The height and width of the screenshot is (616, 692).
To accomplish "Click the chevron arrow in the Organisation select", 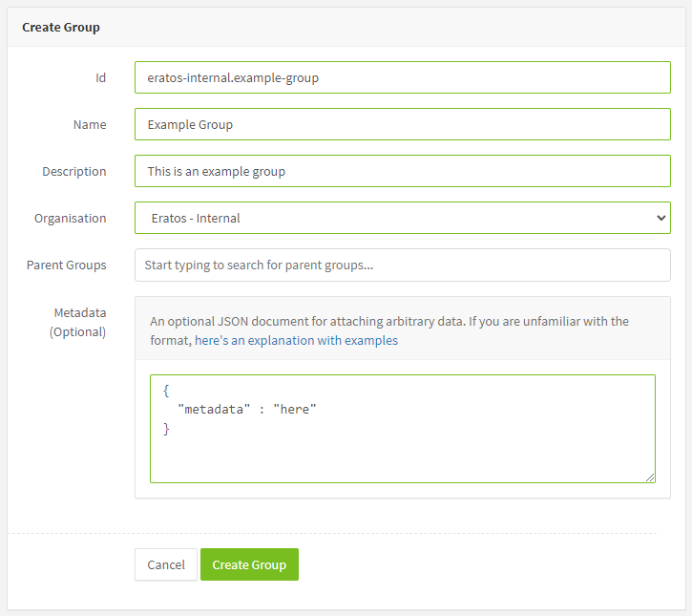I will click(661, 218).
